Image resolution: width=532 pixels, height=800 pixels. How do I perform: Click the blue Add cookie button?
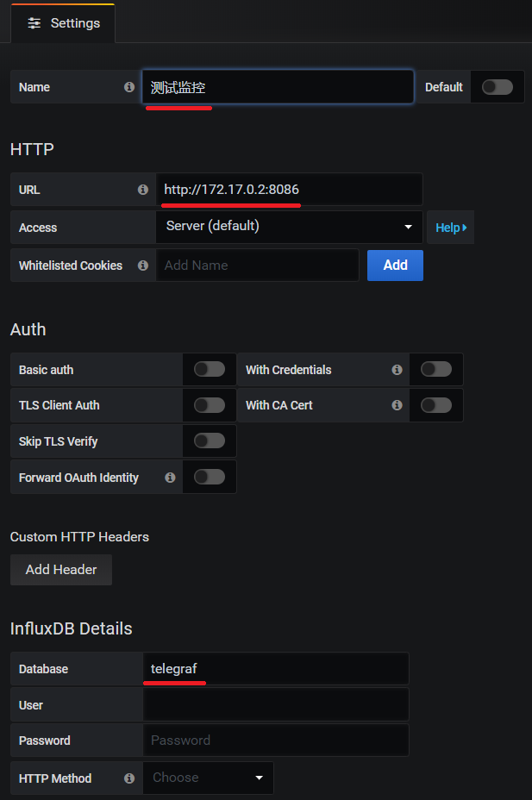(395, 266)
